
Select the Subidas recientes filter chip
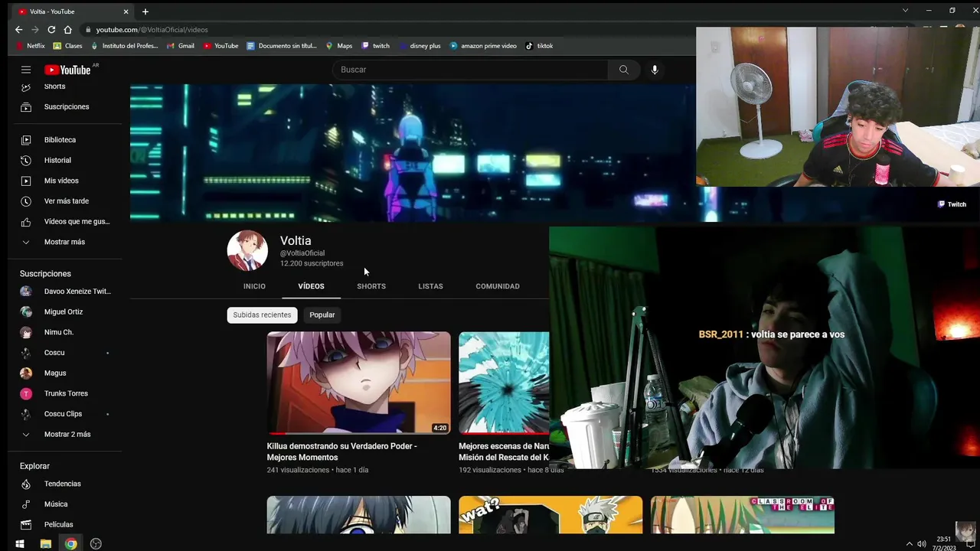pyautogui.click(x=262, y=315)
